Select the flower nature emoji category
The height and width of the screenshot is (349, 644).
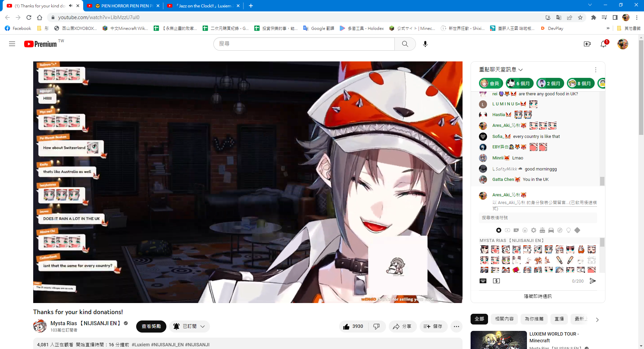[534, 230]
